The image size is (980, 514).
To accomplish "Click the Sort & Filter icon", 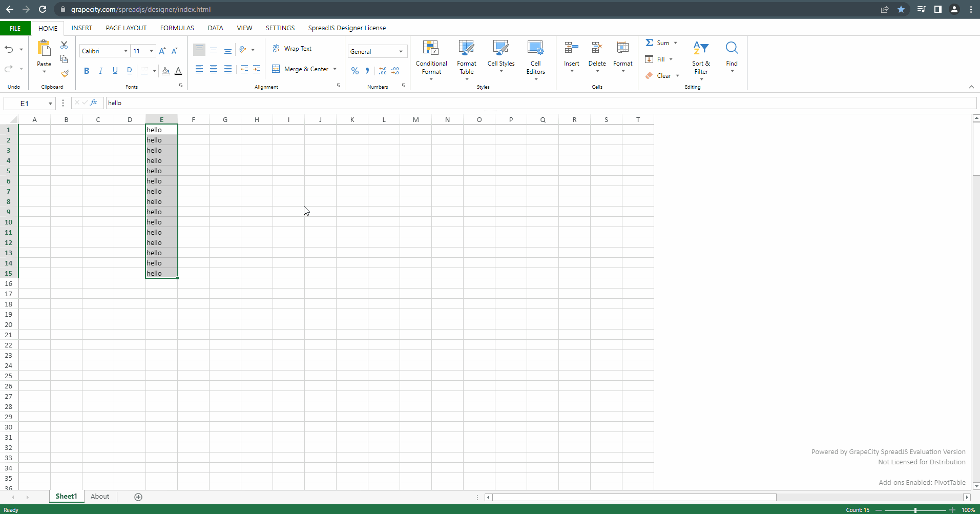I will (700, 48).
